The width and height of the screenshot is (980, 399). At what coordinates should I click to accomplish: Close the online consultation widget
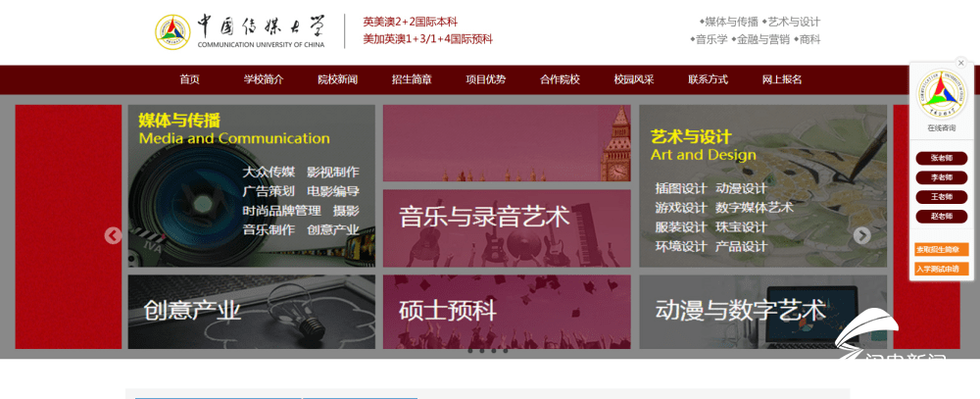[960, 63]
